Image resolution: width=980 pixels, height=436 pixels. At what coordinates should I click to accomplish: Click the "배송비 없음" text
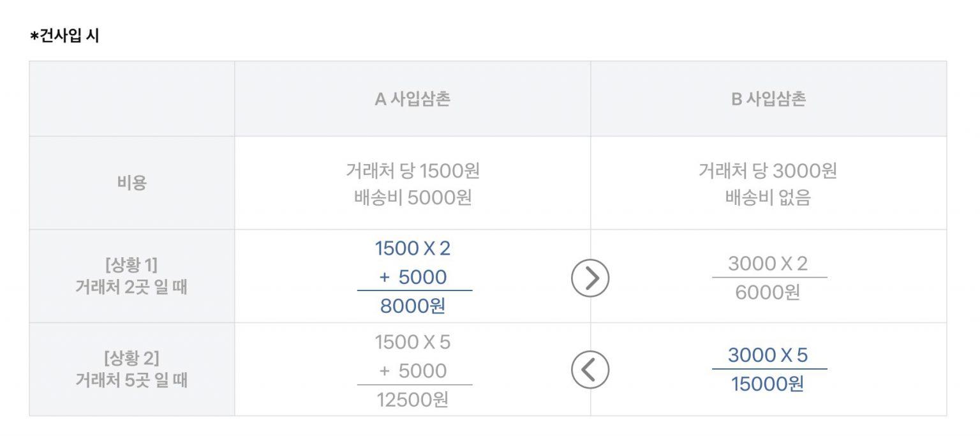[x=768, y=197]
